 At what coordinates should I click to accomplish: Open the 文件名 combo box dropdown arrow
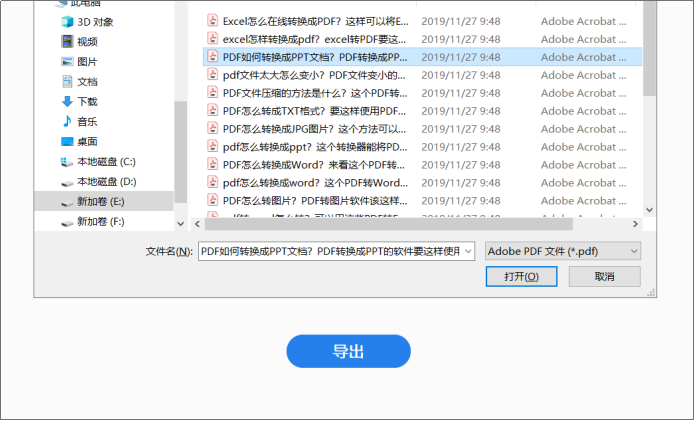coord(468,251)
